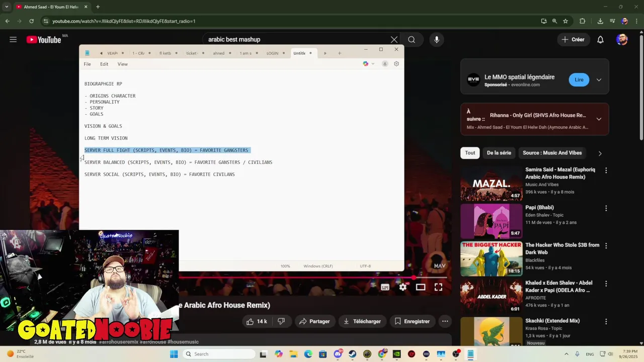Open Notepad Edit menu
Viewport: 644px width, 362px height.
[x=104, y=64]
